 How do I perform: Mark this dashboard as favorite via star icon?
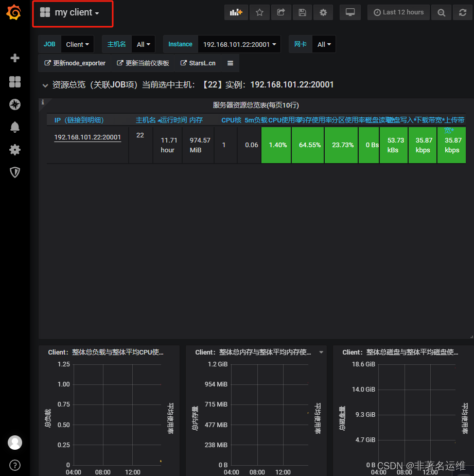(x=259, y=12)
